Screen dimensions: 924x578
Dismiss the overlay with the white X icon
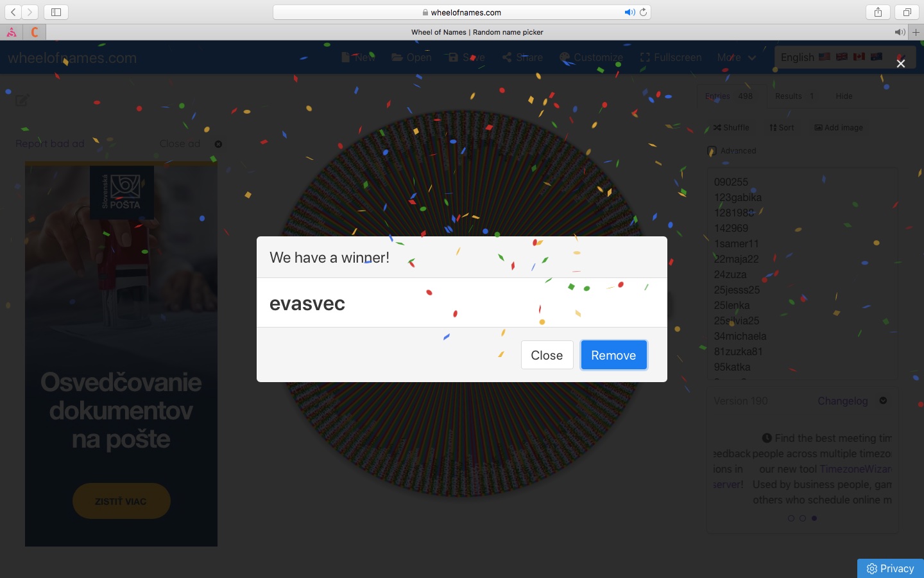901,64
